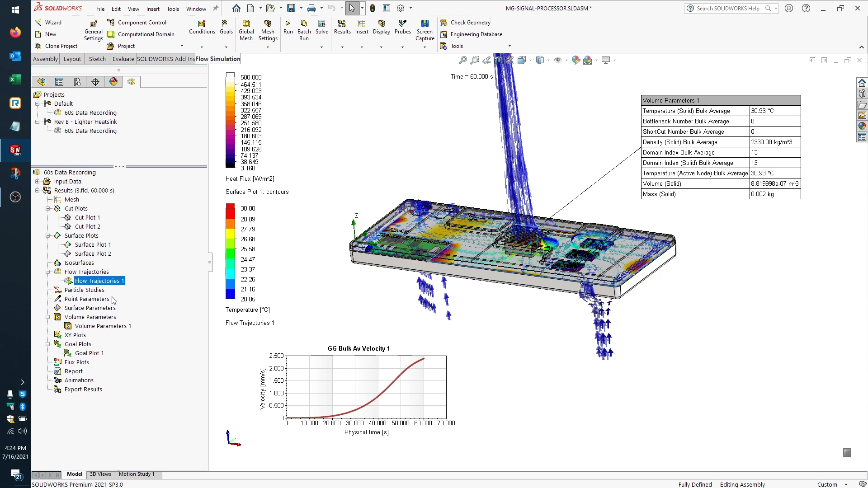Open the Engineering Database

click(x=471, y=34)
